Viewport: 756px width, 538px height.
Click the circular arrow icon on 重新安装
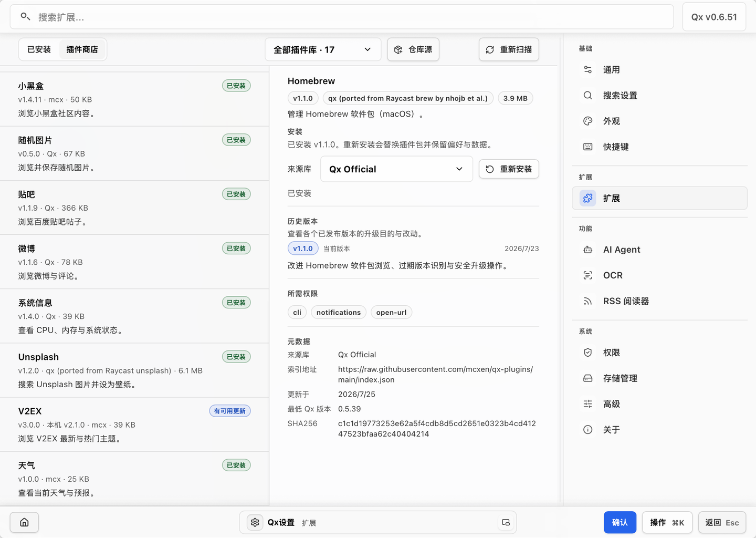coord(490,169)
